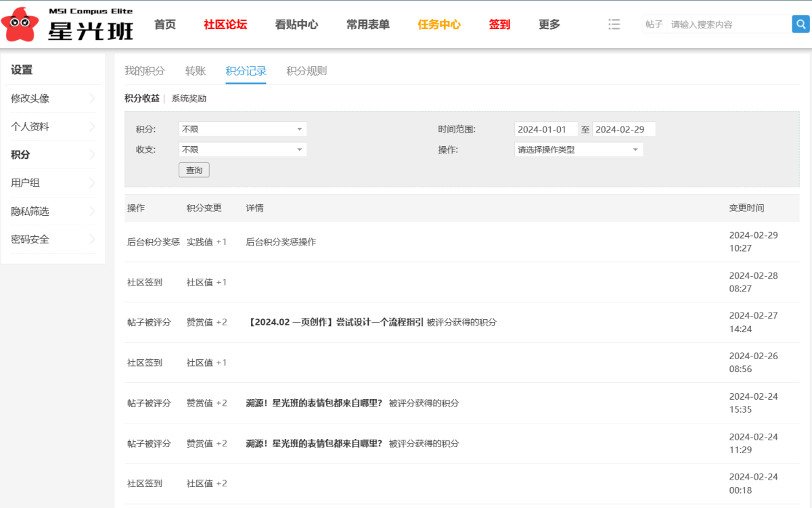Screen dimensions: 812x508
Task: Click the start date field 2024-01-01
Action: 546,129
